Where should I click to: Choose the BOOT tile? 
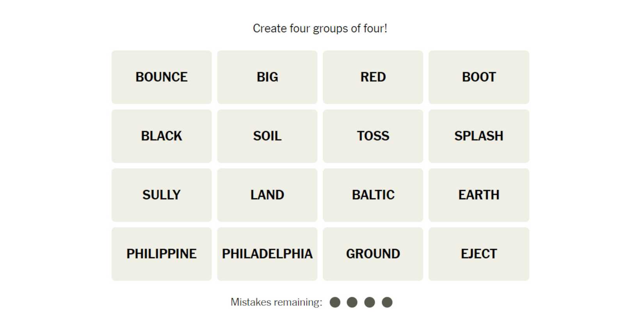point(479,77)
